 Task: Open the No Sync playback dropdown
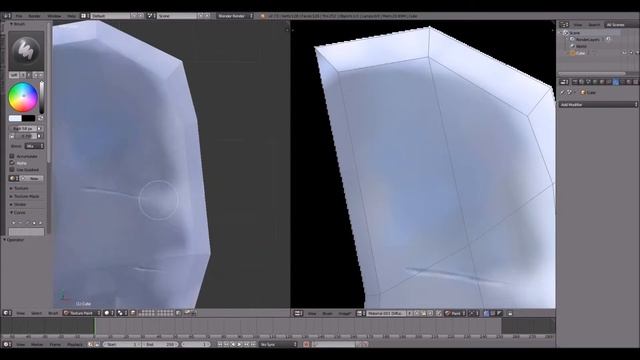278,344
